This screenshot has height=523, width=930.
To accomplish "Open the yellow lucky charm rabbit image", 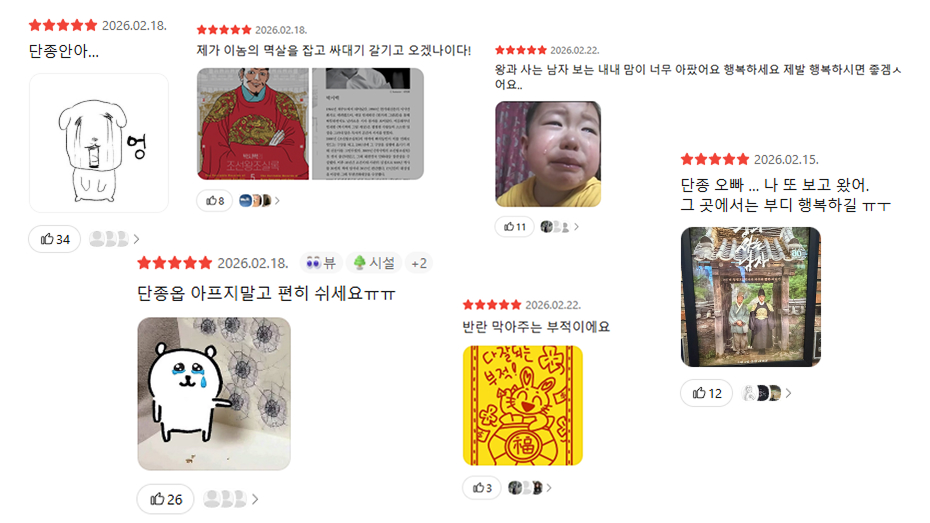I will 523,406.
